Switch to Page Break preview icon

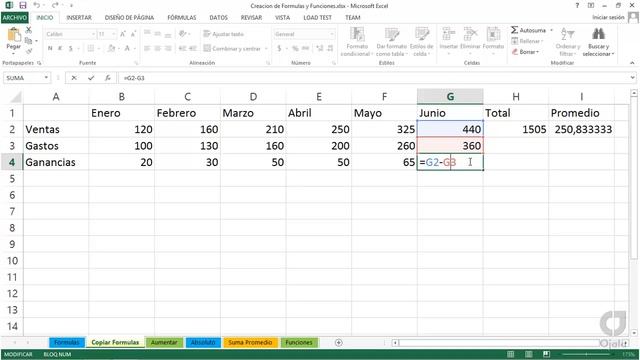(547, 354)
